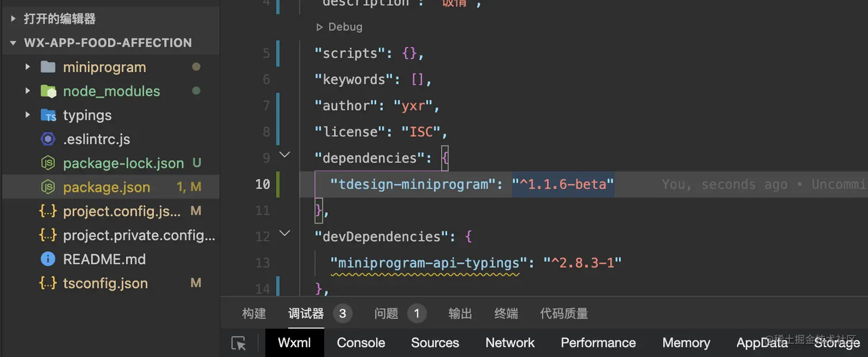Activate the element inspector picker icon
This screenshot has height=357, width=868.
239,343
